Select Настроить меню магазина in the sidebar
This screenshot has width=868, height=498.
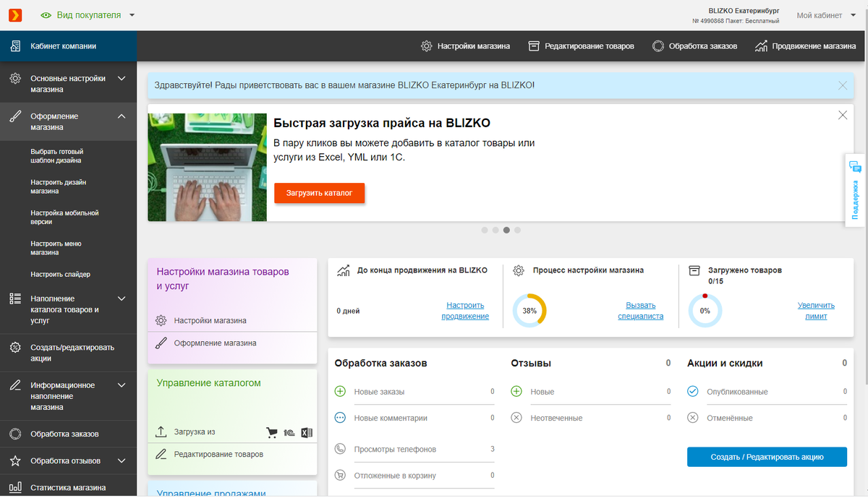coord(55,248)
